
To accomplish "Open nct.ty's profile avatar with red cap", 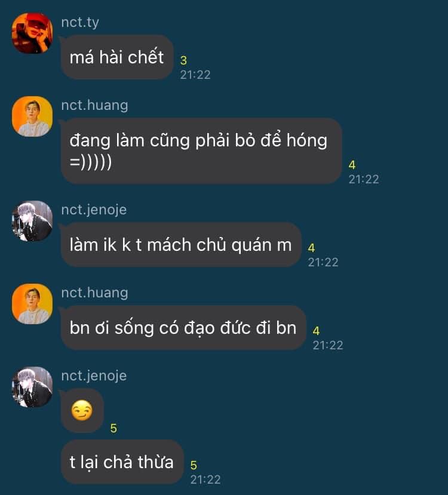I will (32, 33).
